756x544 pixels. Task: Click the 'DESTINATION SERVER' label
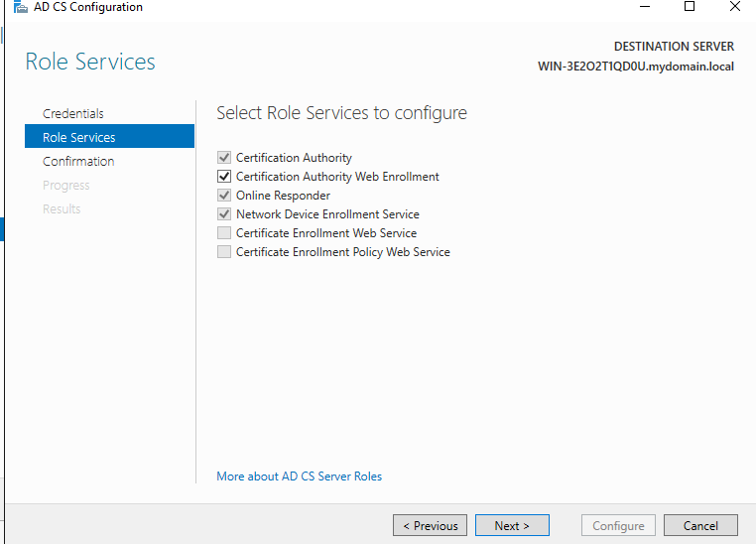(x=674, y=47)
